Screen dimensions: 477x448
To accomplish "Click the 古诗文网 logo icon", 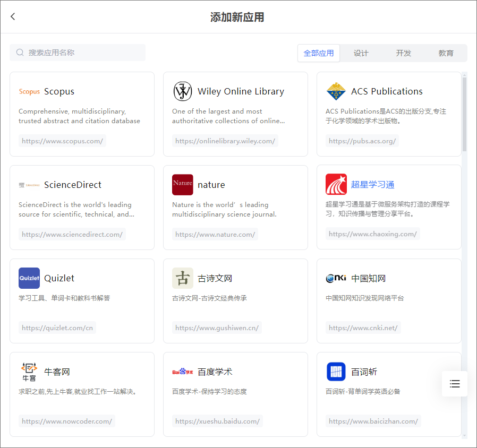I will (183, 278).
